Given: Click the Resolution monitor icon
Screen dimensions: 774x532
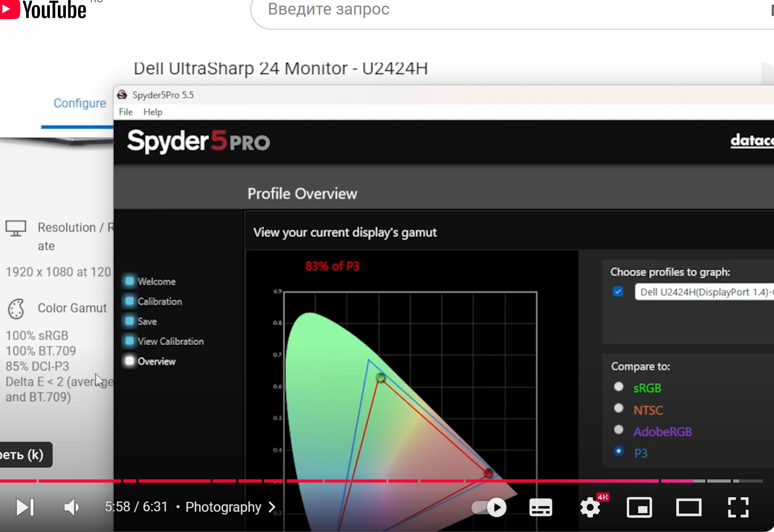Looking at the screenshot, I should pos(16,228).
